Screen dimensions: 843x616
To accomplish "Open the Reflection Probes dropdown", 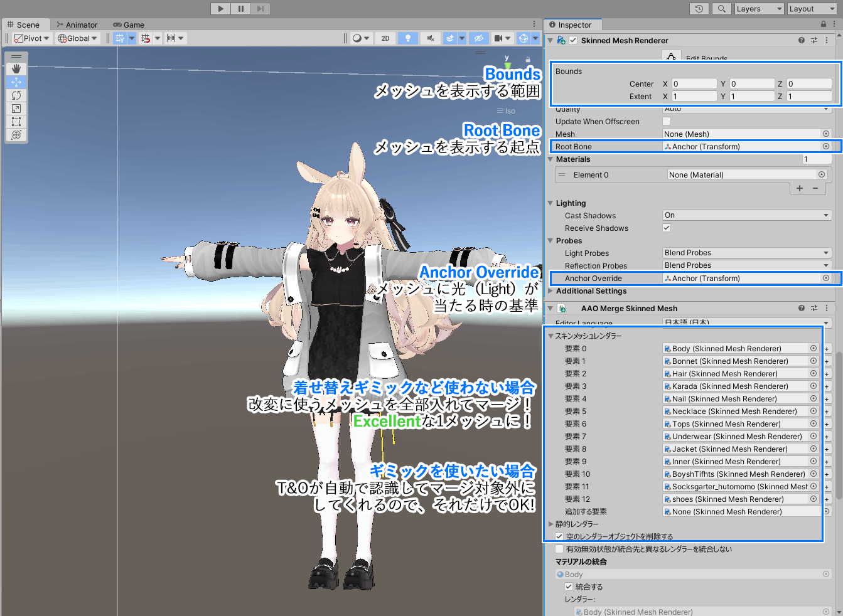I will click(747, 265).
